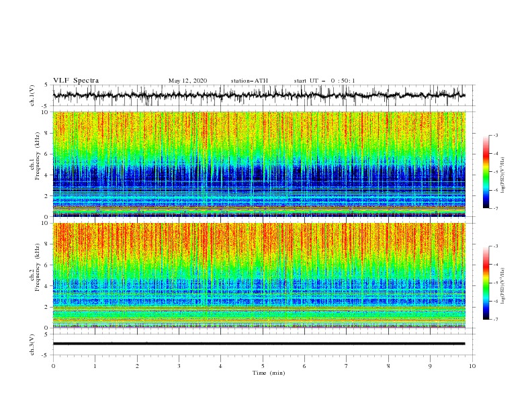Click the time axis tick '9'

point(430,366)
